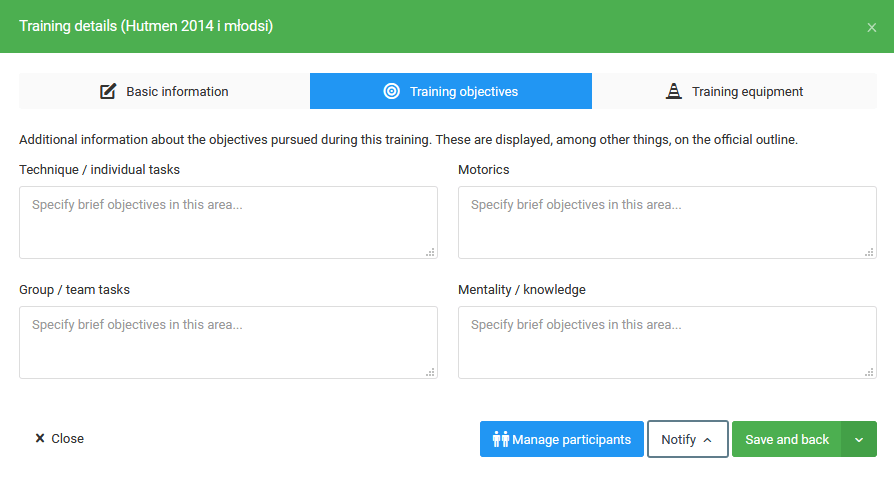The width and height of the screenshot is (894, 477).
Task: Open the dropdown arrow beside Save and back
Action: click(859, 440)
